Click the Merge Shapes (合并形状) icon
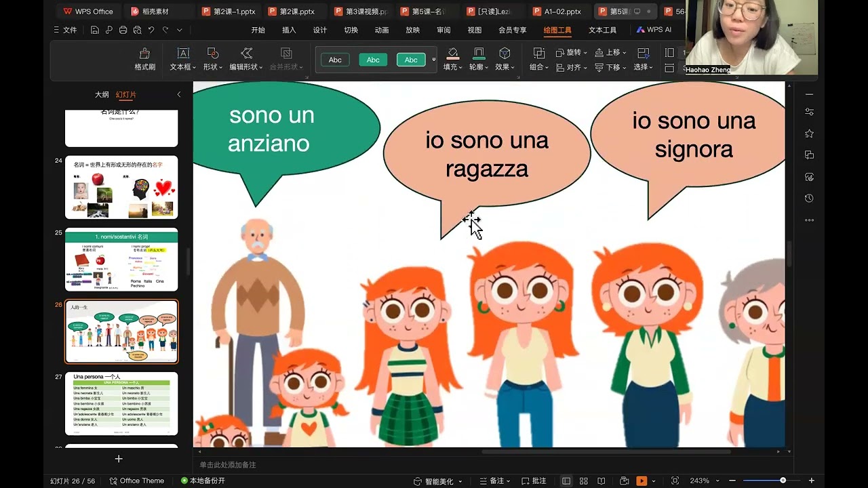The width and height of the screenshot is (868, 488). pos(286,54)
